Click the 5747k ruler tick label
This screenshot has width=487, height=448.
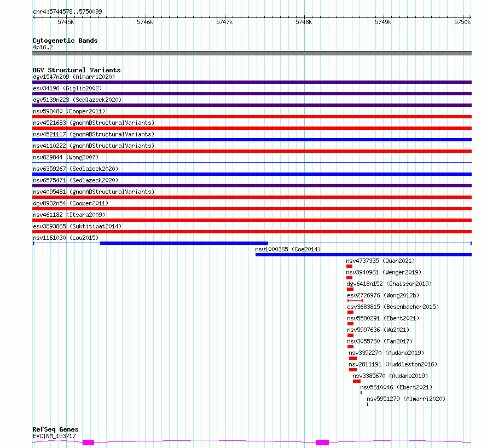click(224, 22)
